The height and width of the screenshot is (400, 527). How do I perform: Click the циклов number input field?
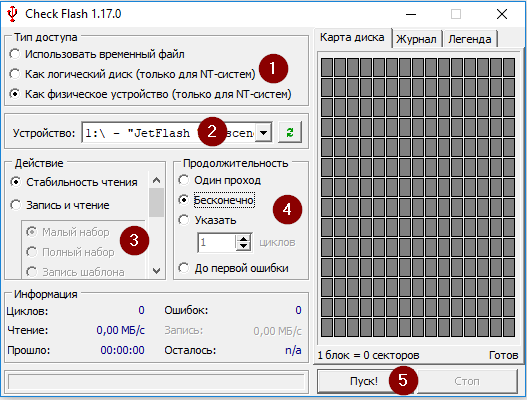pyautogui.click(x=217, y=242)
